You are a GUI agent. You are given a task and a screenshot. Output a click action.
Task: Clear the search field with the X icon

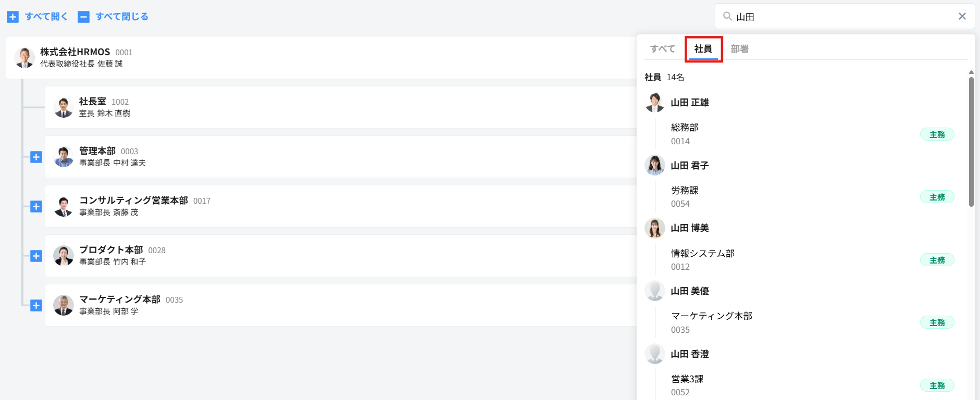point(962,16)
